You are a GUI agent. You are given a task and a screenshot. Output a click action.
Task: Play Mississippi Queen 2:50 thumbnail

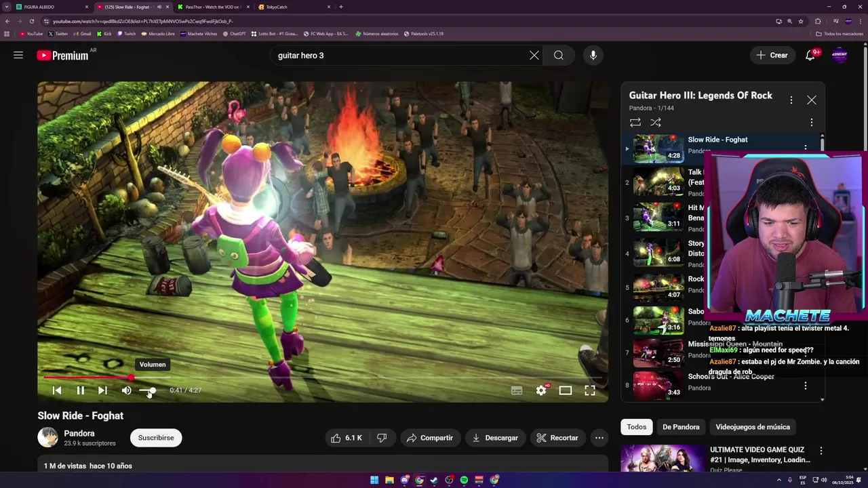pos(658,352)
